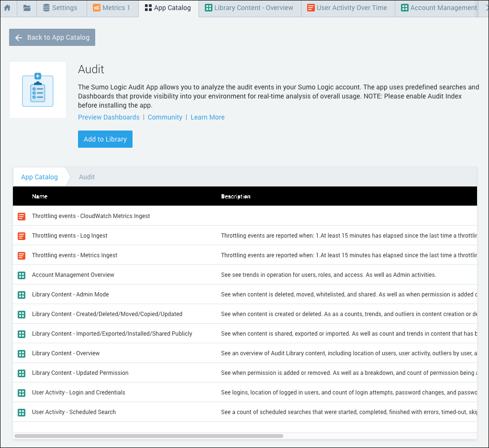Click dashboard icon beside User Activity - Scheduled Search
Viewport: 489px width, 448px height.
coord(21,412)
